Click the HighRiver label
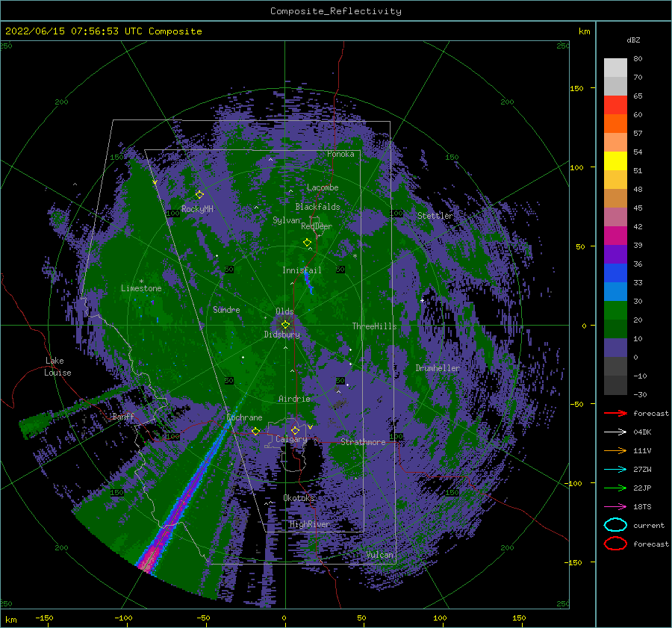This screenshot has width=672, height=628. [309, 524]
